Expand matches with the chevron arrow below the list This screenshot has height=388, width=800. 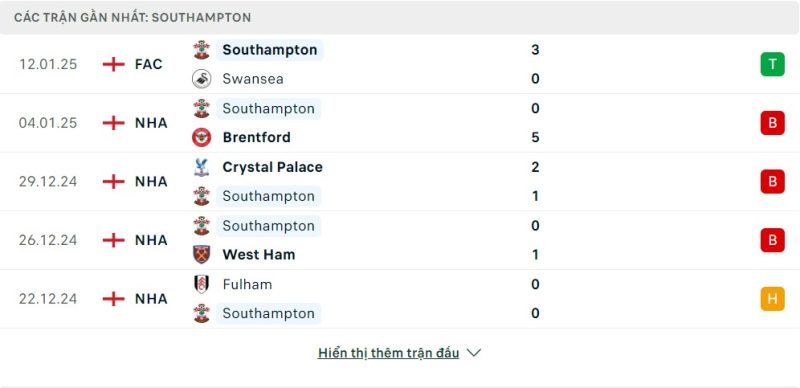[x=474, y=353]
